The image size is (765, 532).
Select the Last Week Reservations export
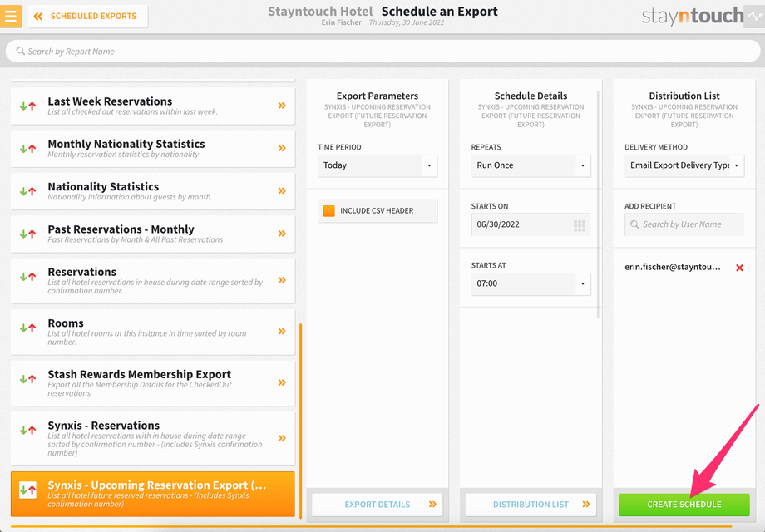[153, 106]
